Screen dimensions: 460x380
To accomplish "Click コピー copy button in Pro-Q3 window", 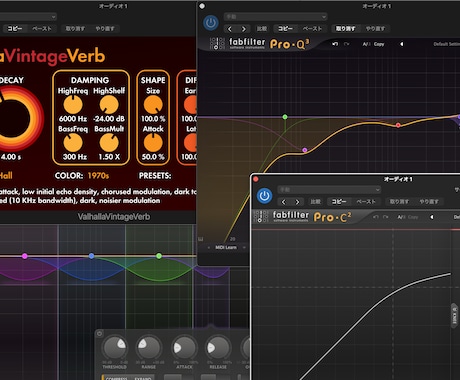I will click(286, 29).
